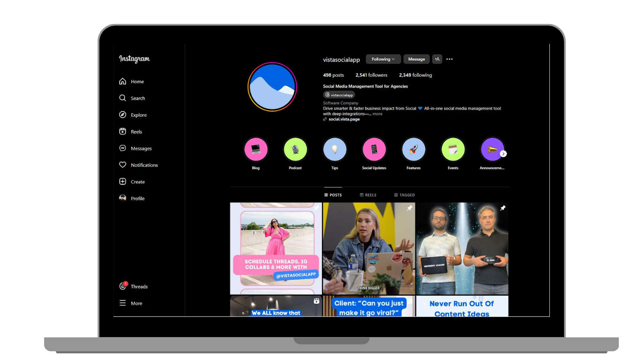Open the two men holding devices post

pos(462,249)
